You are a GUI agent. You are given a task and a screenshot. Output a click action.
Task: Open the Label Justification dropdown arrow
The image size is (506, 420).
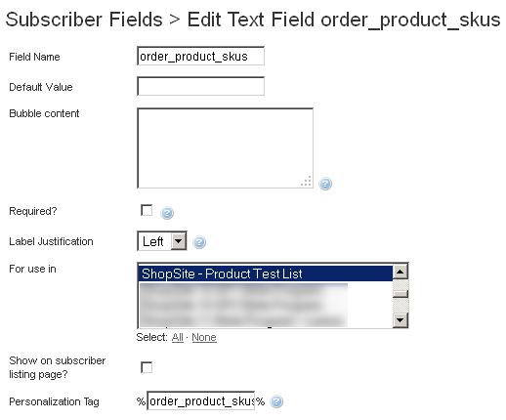click(x=178, y=241)
